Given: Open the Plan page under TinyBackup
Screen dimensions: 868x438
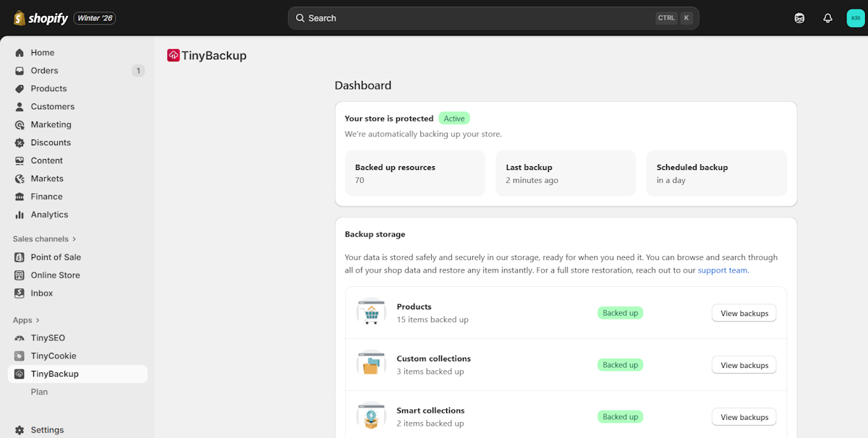Looking at the screenshot, I should (38, 392).
